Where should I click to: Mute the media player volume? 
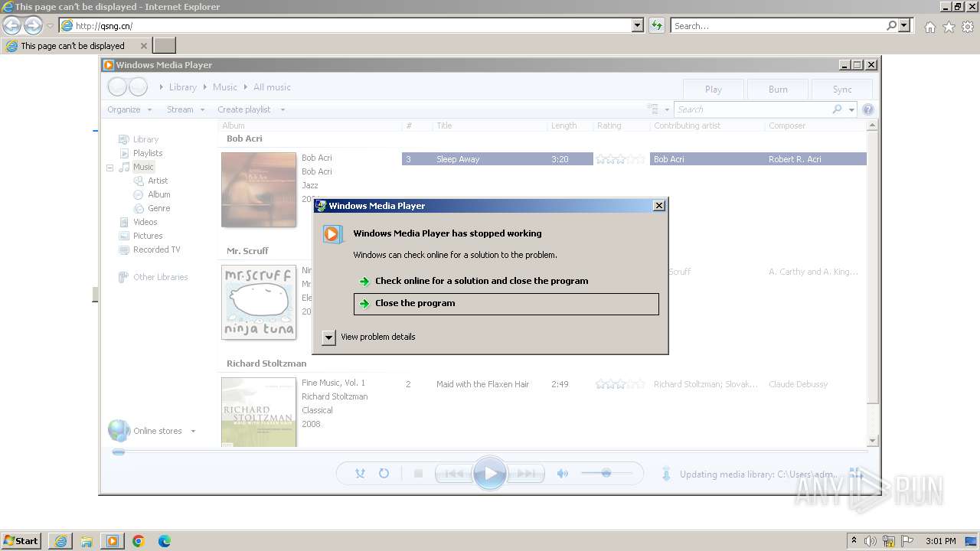tap(563, 474)
